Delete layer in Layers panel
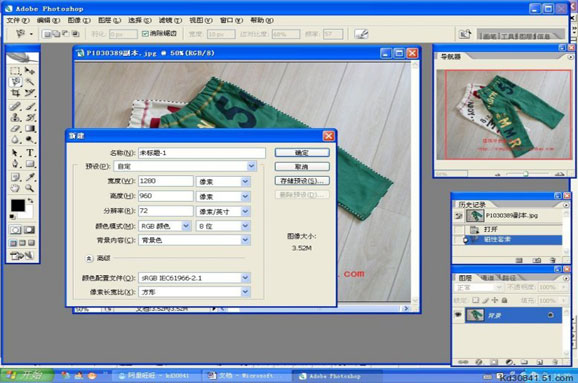 click(555, 362)
